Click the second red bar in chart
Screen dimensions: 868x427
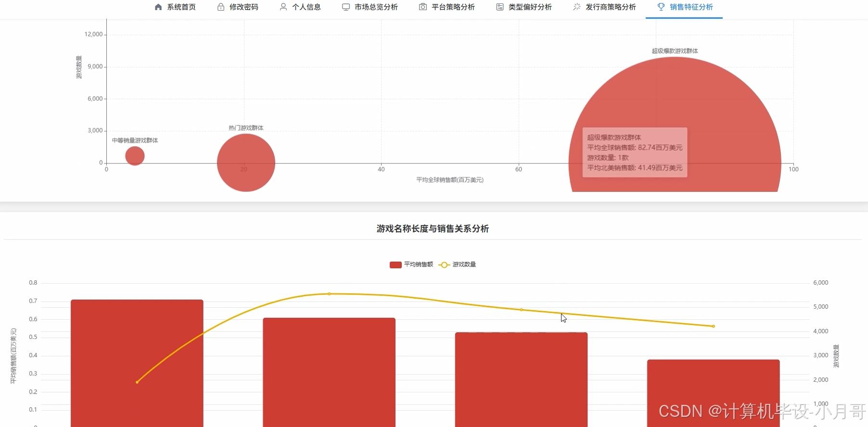(329, 372)
